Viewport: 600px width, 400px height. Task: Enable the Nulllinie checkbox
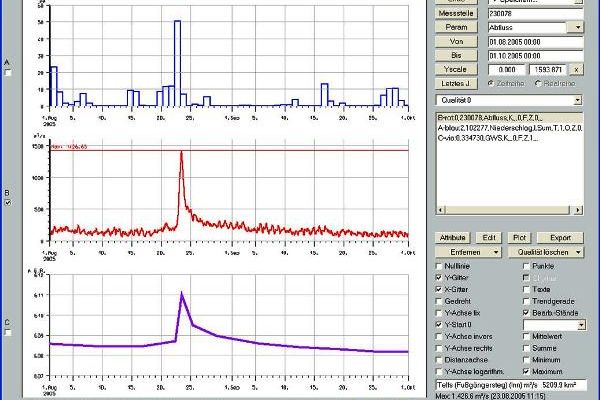click(x=440, y=266)
